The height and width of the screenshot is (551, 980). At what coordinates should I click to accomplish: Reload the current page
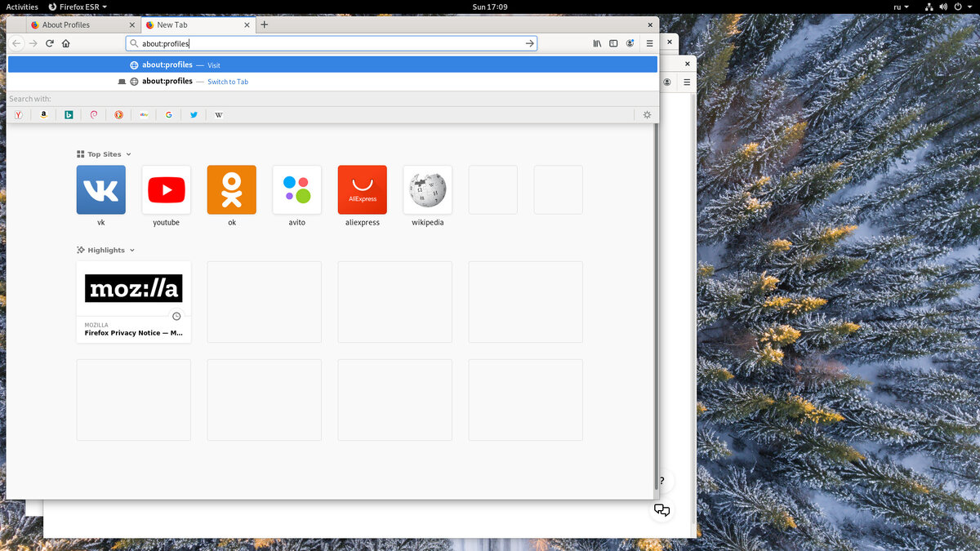coord(49,43)
